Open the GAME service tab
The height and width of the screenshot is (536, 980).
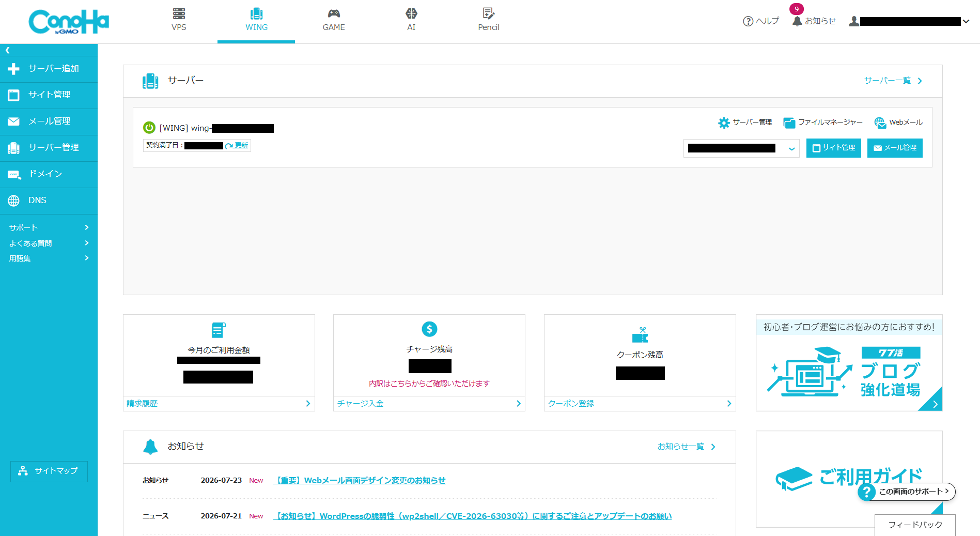click(334, 20)
